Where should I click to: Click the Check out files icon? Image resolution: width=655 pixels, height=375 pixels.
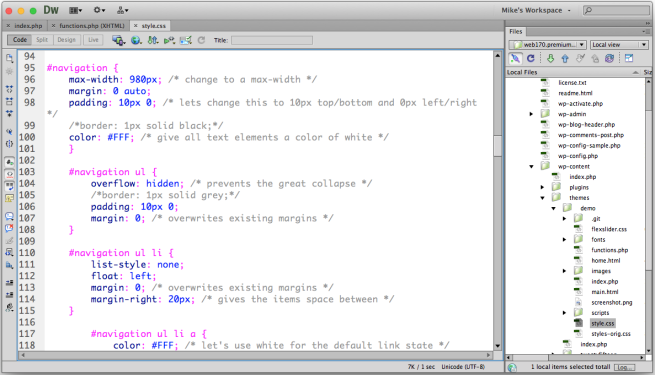click(580, 58)
